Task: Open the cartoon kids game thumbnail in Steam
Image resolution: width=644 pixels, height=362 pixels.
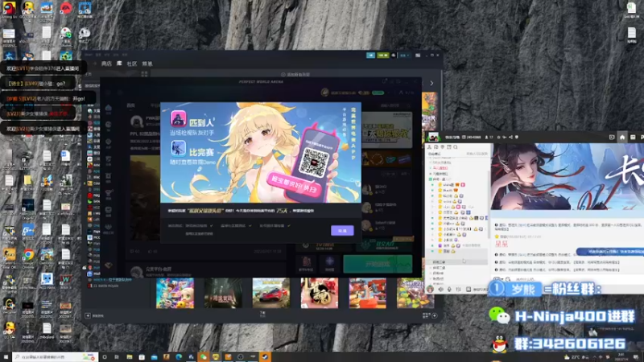Action: 175,293
